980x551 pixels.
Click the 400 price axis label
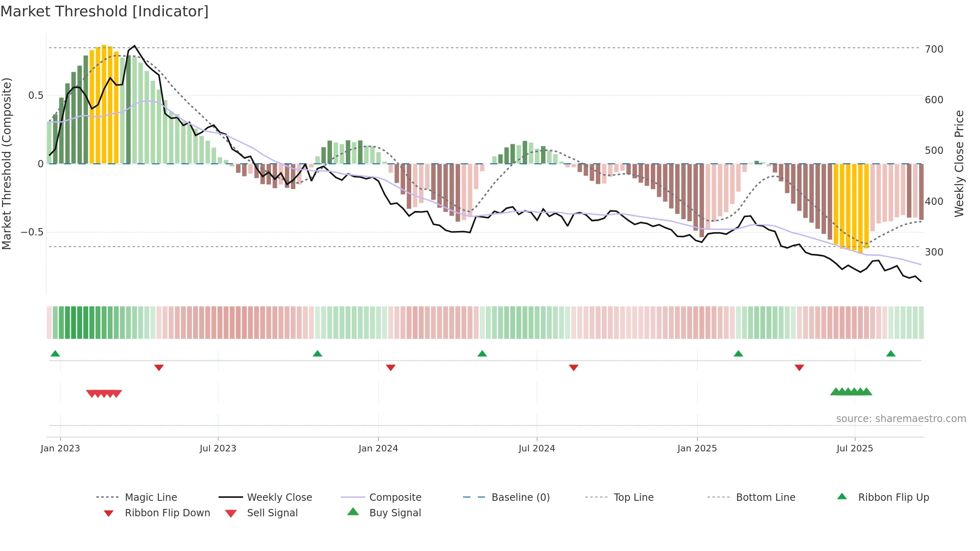pos(934,201)
